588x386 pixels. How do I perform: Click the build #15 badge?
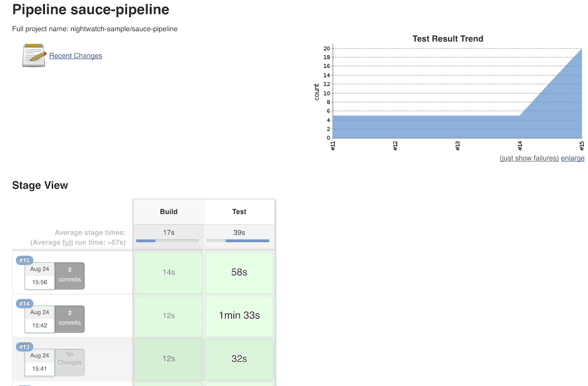coord(24,260)
